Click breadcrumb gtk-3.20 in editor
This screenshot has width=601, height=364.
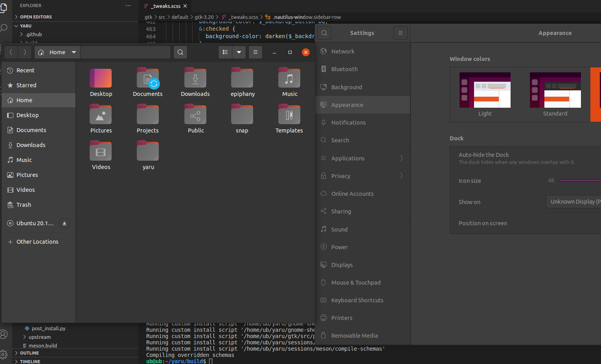tap(204, 17)
